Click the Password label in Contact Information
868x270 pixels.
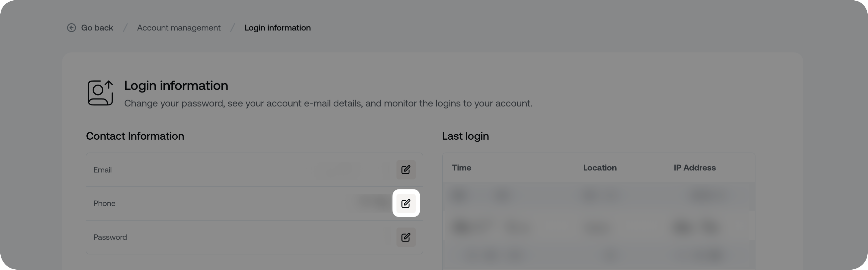[x=110, y=237]
